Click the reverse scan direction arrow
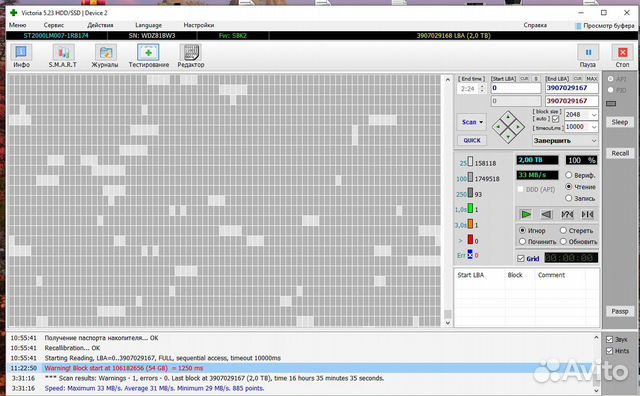Image resolution: width=640 pixels, height=396 pixels. click(546, 214)
